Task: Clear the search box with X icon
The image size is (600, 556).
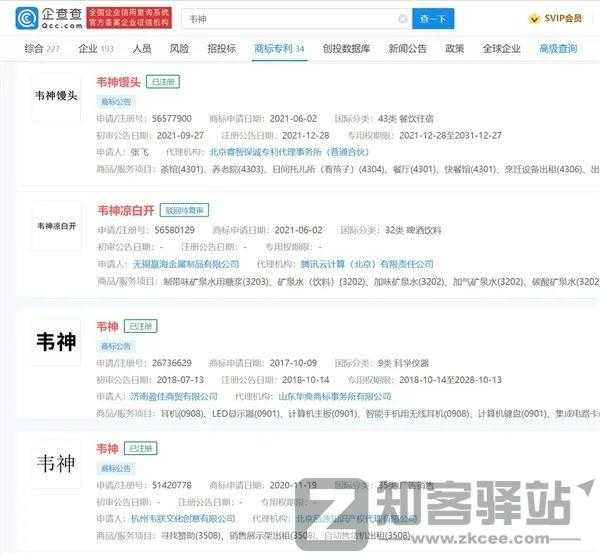Action: tap(403, 19)
